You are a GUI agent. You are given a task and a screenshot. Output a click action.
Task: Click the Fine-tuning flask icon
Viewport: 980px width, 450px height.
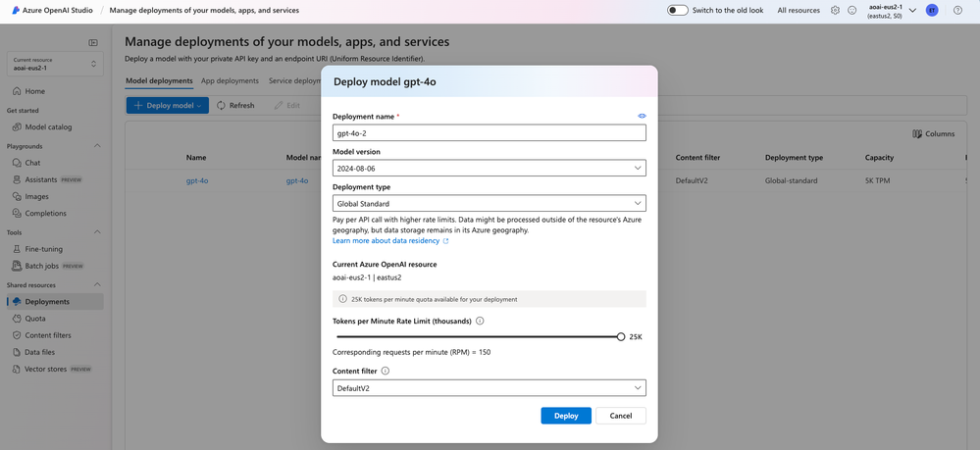pos(17,249)
